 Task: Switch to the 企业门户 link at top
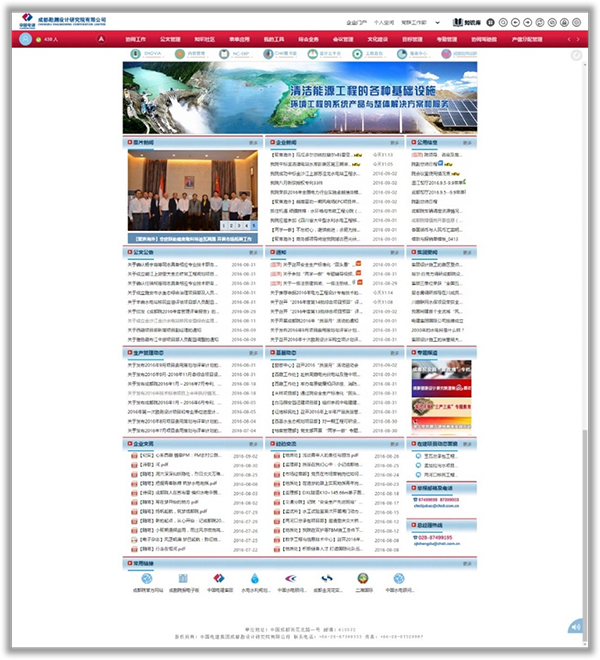pyautogui.click(x=357, y=23)
